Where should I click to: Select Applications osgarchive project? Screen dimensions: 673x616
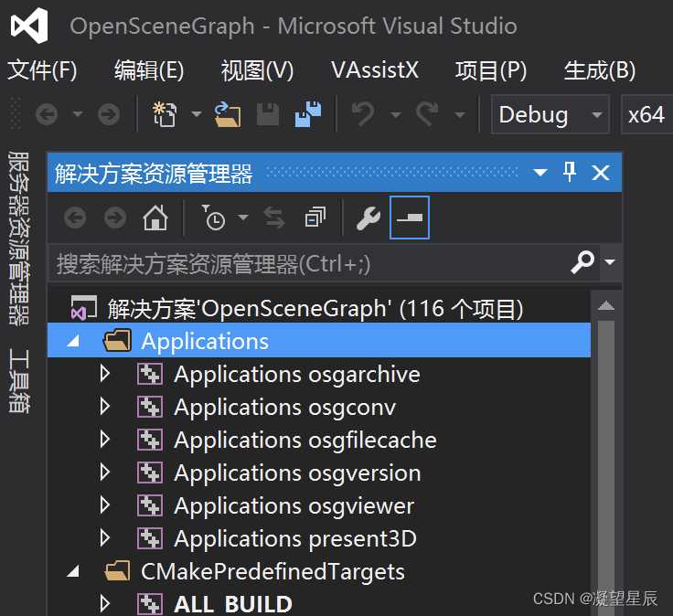[297, 374]
